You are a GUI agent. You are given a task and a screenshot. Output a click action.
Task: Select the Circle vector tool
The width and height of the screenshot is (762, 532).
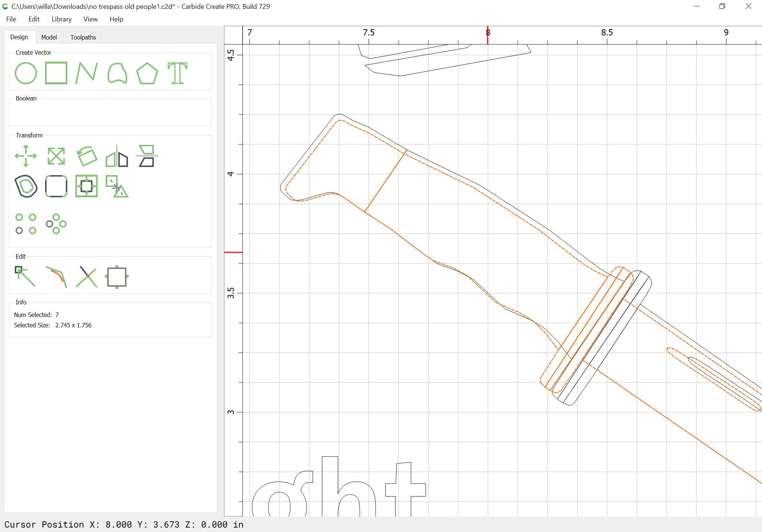pyautogui.click(x=26, y=73)
